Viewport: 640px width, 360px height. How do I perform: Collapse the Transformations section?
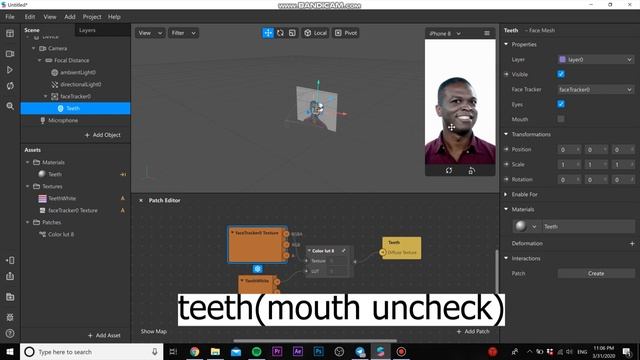click(506, 134)
